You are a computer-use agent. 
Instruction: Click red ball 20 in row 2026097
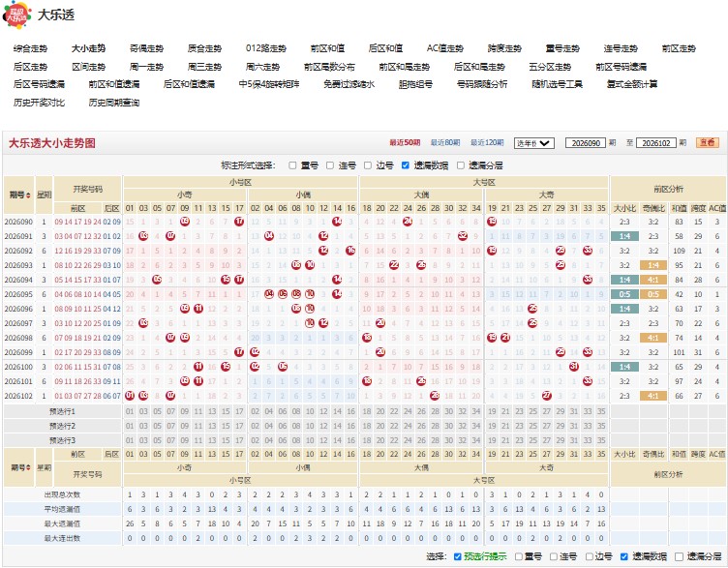[x=380, y=323]
